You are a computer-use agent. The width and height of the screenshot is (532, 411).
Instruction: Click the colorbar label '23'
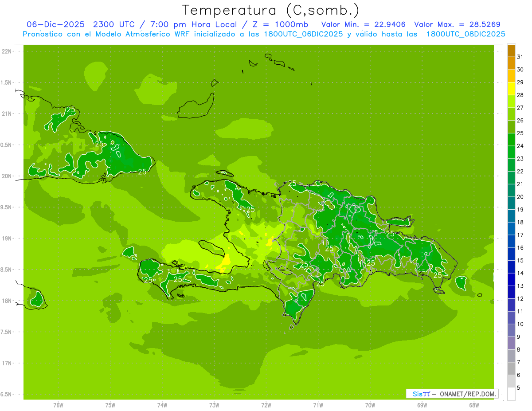coord(520,159)
